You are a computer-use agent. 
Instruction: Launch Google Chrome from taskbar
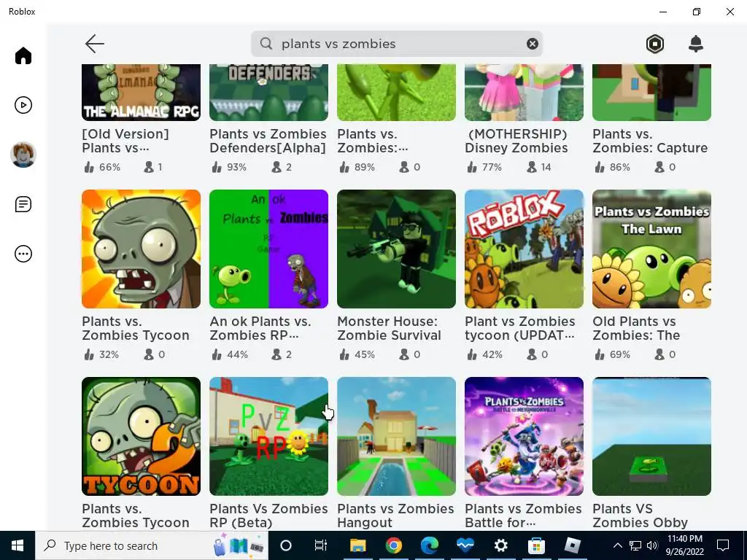(x=393, y=545)
